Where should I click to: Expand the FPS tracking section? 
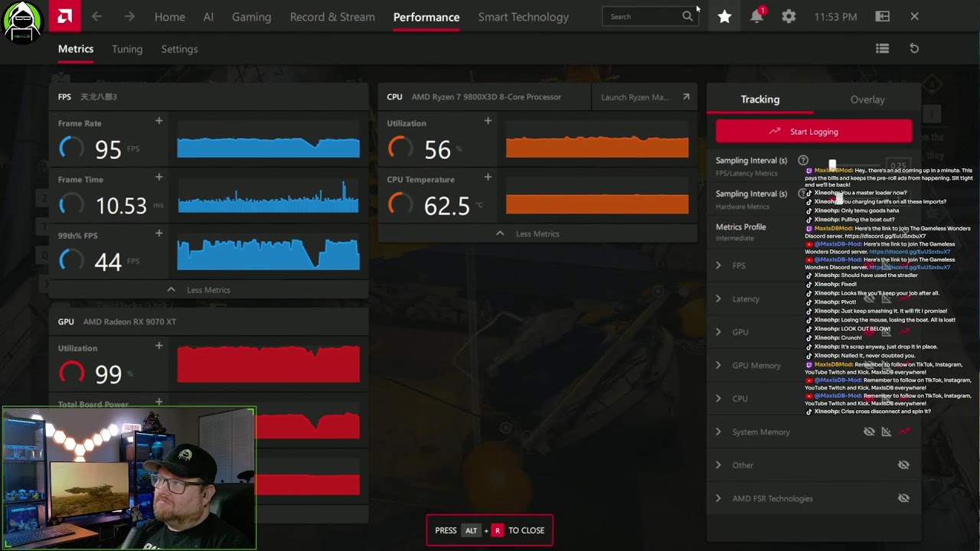pyautogui.click(x=718, y=266)
